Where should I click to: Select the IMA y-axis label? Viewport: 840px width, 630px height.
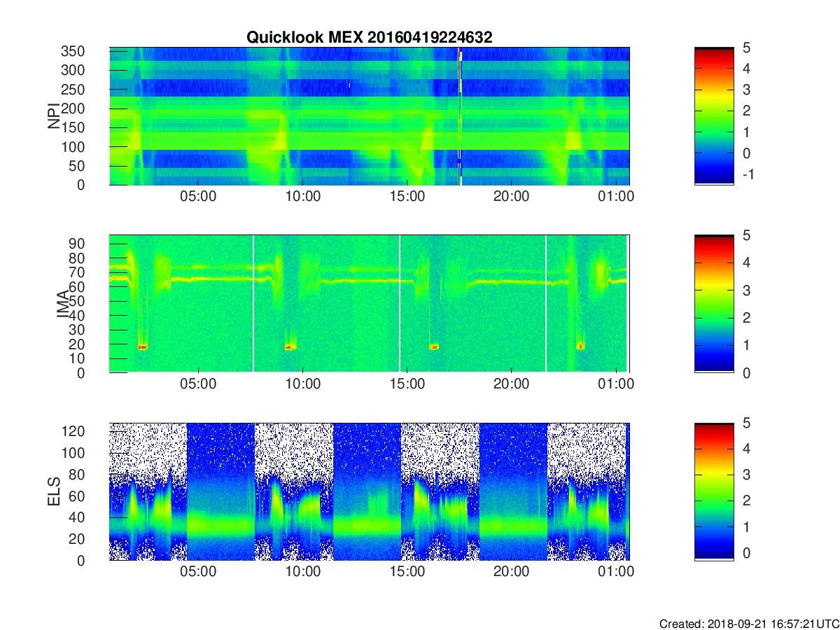click(63, 304)
